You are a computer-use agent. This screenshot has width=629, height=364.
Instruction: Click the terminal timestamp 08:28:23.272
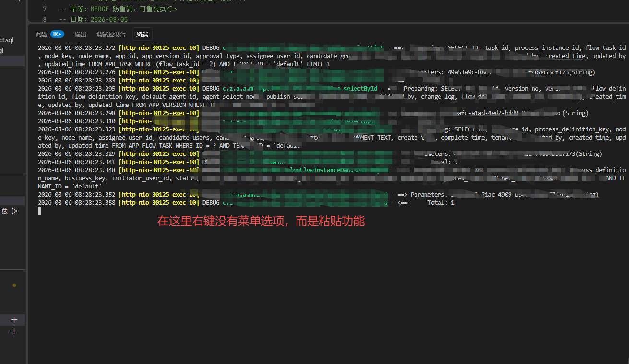[x=95, y=48]
